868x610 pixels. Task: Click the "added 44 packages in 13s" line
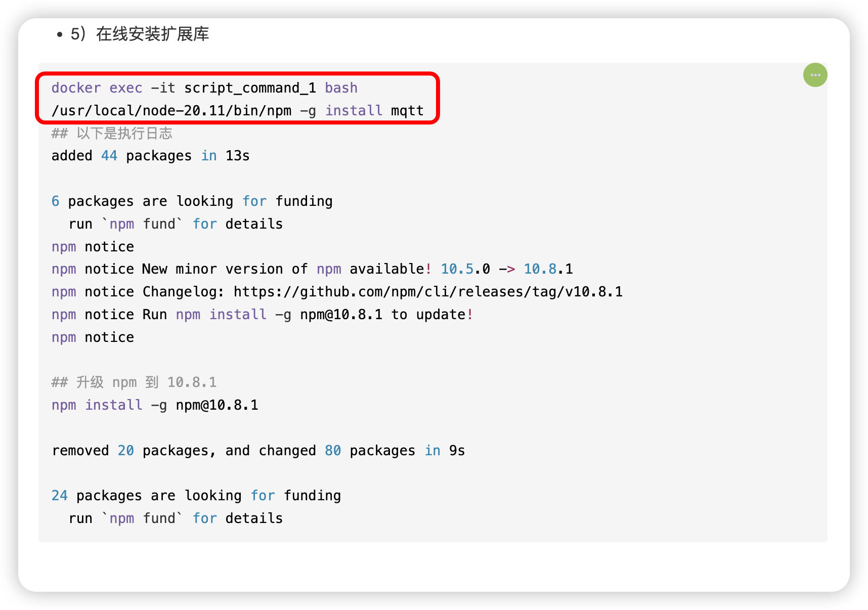click(x=150, y=156)
